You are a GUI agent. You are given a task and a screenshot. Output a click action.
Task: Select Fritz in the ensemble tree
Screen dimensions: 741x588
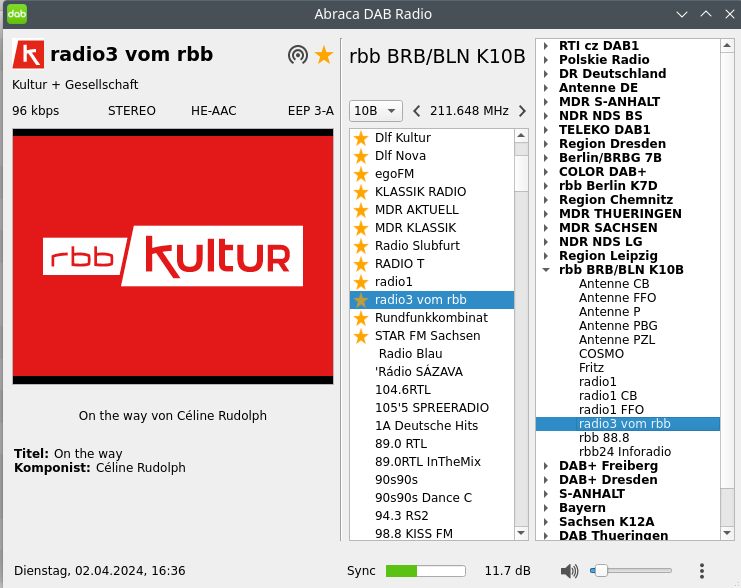click(591, 368)
